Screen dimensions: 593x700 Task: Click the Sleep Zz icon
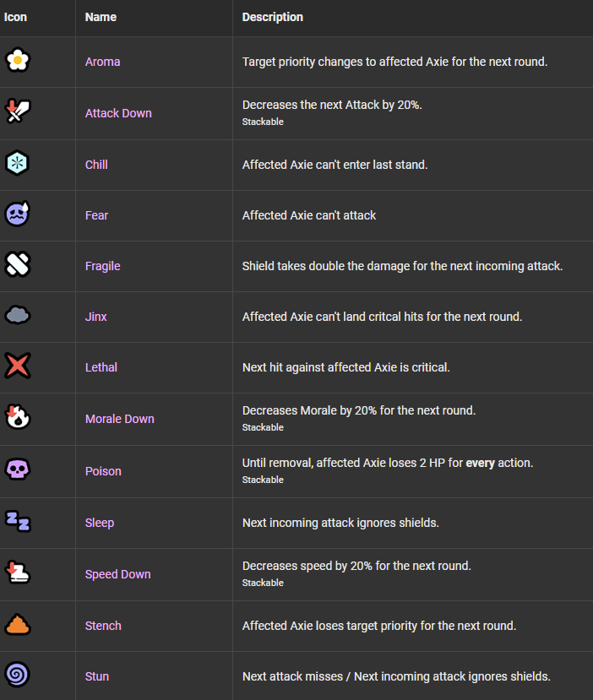[x=18, y=521]
